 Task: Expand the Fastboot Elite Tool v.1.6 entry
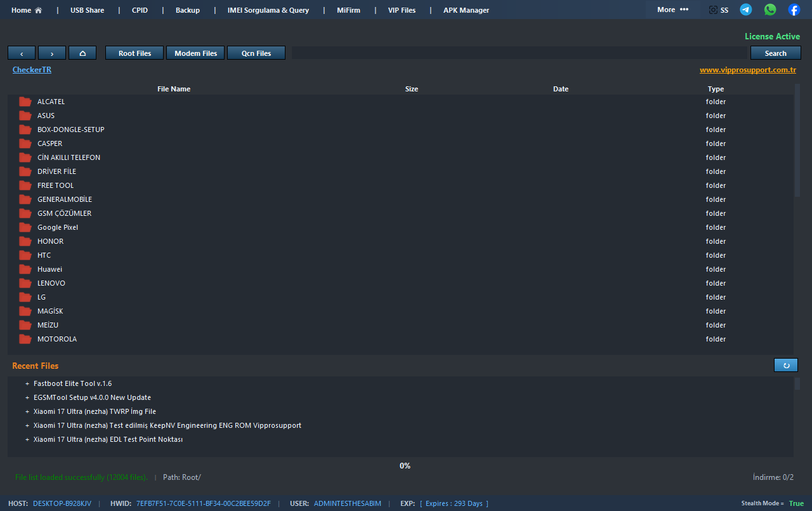pos(27,383)
